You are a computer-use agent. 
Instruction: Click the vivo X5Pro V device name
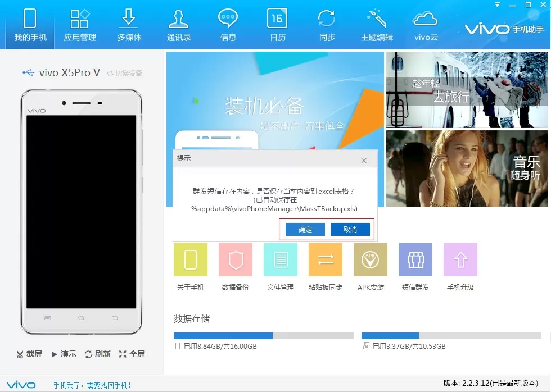pos(70,72)
